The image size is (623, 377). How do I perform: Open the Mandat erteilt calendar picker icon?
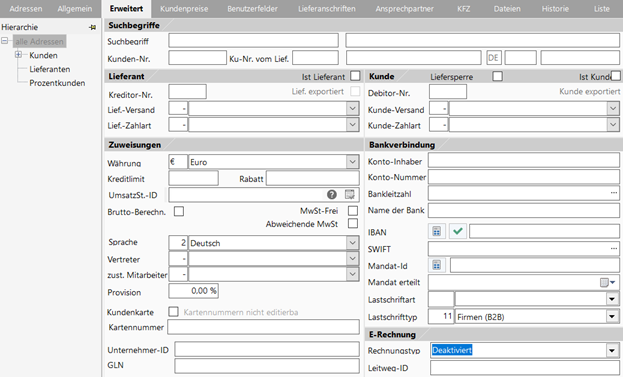click(607, 282)
